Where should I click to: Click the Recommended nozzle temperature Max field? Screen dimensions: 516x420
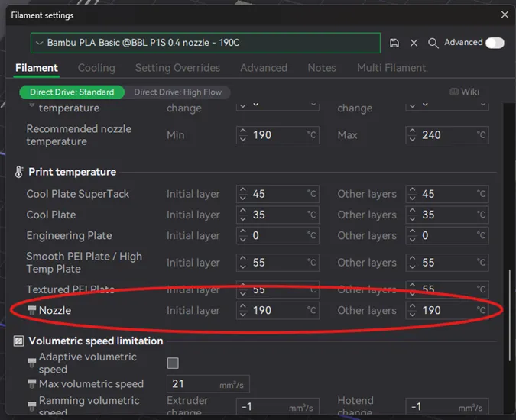447,135
